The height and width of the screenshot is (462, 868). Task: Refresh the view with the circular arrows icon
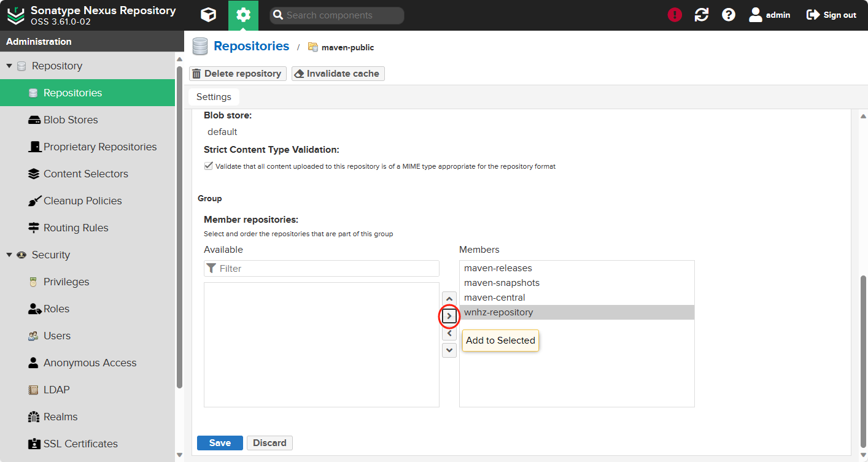point(702,15)
